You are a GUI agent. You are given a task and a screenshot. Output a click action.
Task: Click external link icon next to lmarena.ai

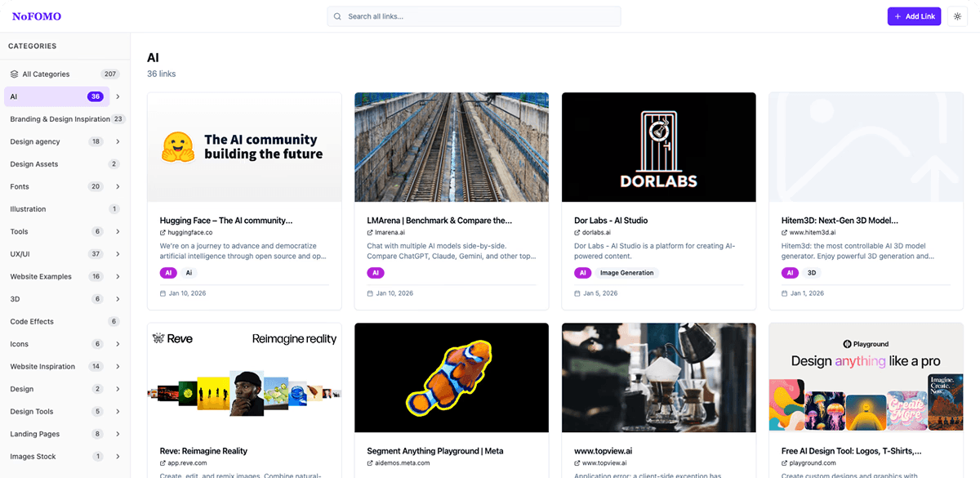pos(370,233)
